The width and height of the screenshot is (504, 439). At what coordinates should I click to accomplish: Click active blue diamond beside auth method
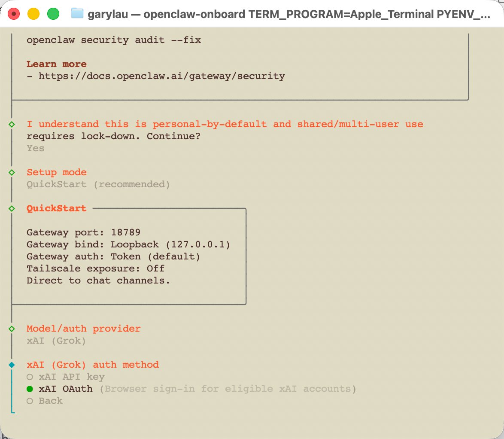(x=12, y=365)
